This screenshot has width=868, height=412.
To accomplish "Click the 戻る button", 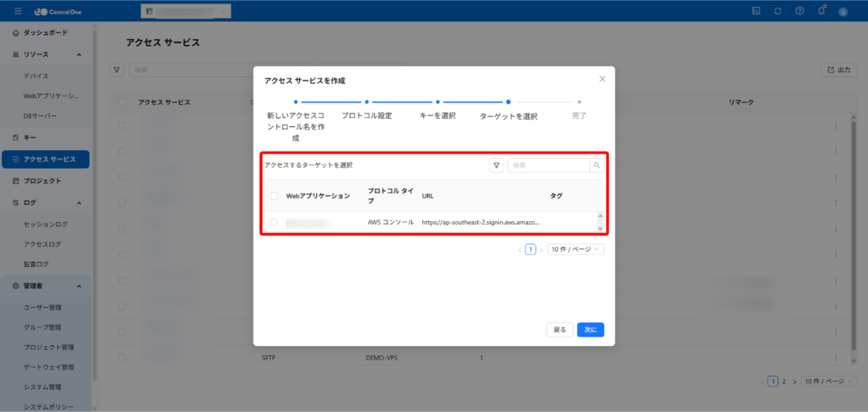I will 559,330.
